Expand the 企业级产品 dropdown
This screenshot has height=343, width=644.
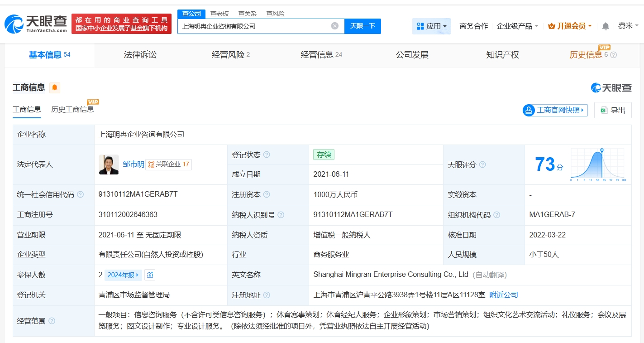click(x=517, y=26)
